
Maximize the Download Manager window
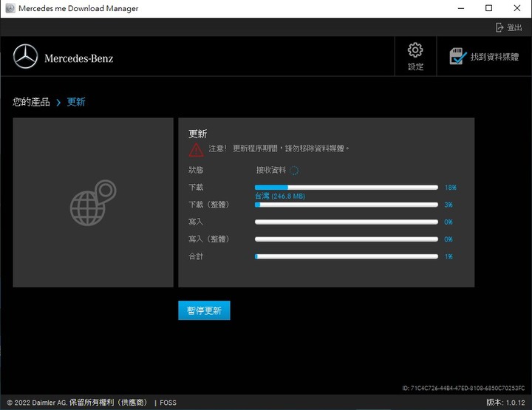point(488,8)
